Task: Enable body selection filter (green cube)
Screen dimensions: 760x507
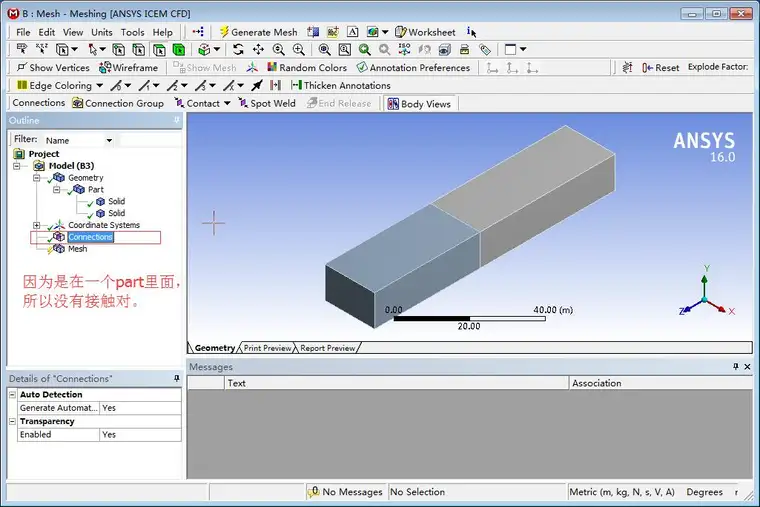Action: point(179,49)
